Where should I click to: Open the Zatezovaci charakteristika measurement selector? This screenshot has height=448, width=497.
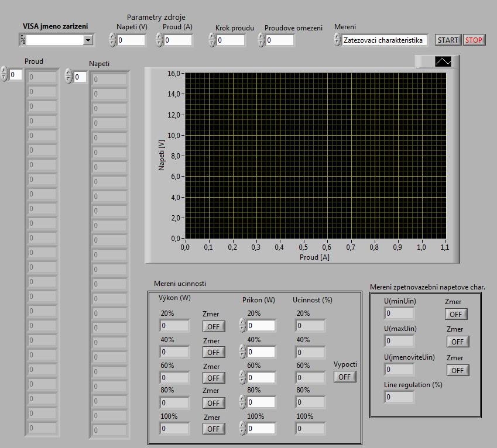tap(384, 40)
